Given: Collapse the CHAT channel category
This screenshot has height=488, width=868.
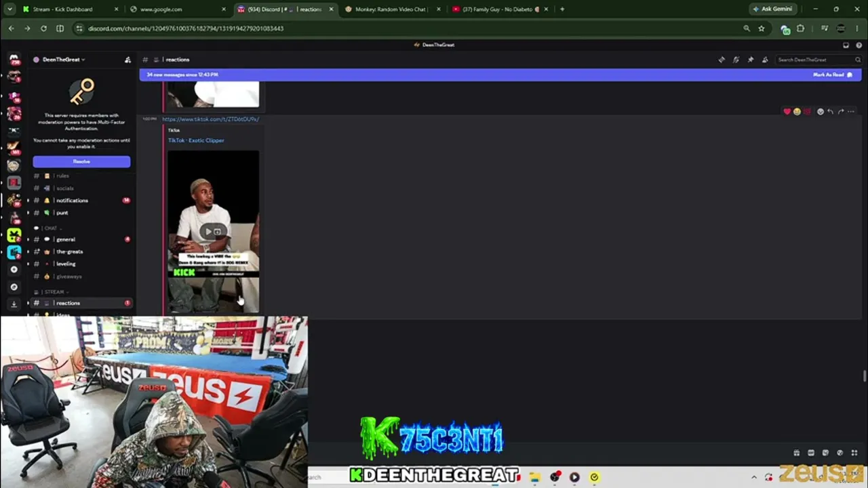Looking at the screenshot, I should [x=50, y=228].
